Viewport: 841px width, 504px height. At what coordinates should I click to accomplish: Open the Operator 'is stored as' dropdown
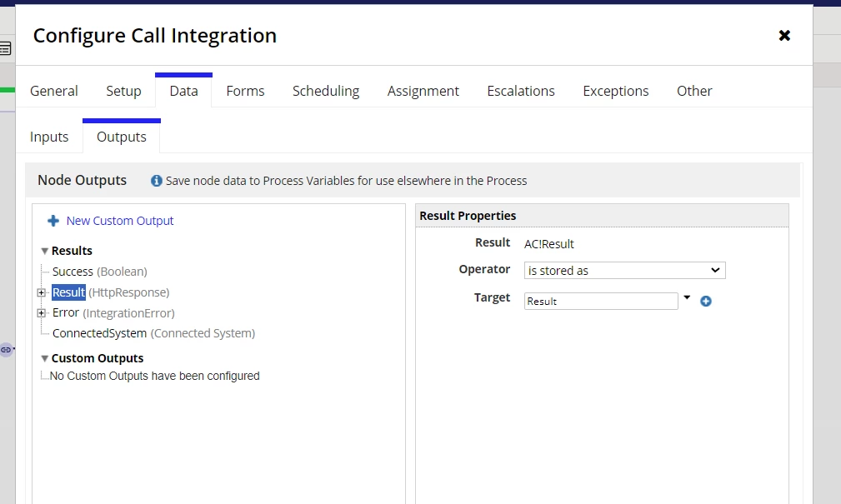pyautogui.click(x=624, y=270)
